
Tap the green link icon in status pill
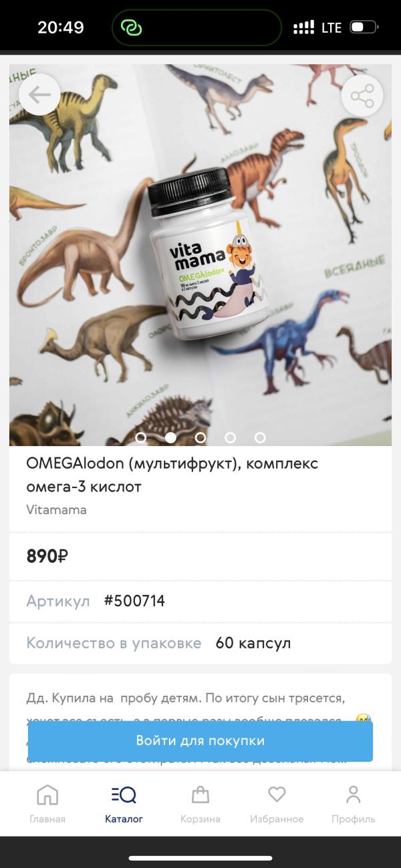click(130, 28)
